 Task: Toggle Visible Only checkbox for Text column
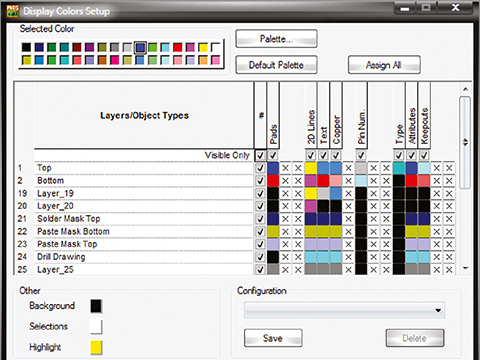tap(323, 155)
